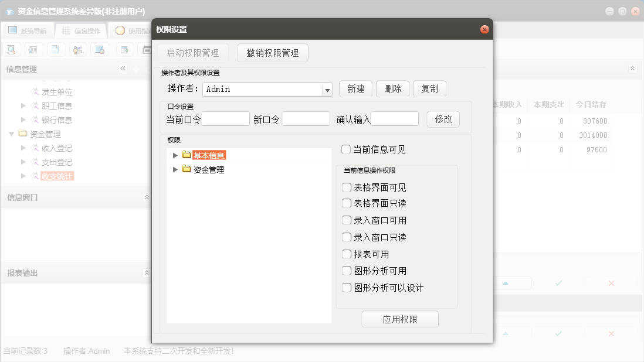Screen dimensions: 644x362
Task: Select 银行信息 item in main window
Action: [57, 119]
